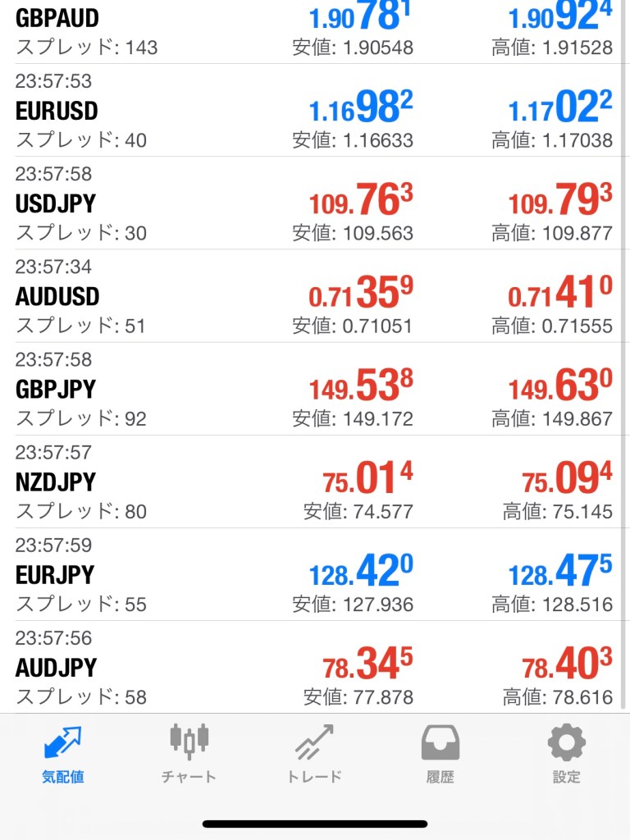
Task: Tap the History (履歴) inbox icon
Action: click(441, 743)
